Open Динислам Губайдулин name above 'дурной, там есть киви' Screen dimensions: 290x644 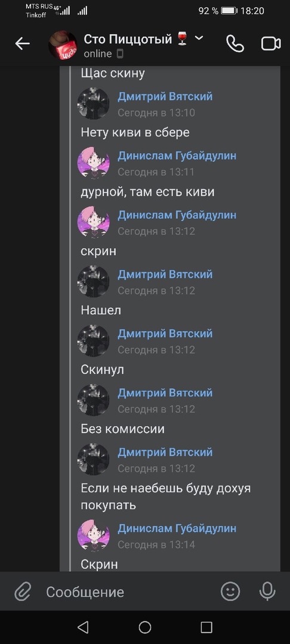pos(177,156)
